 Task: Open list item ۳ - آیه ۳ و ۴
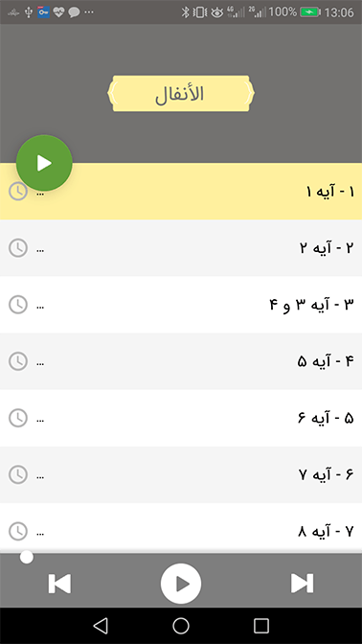click(x=181, y=305)
